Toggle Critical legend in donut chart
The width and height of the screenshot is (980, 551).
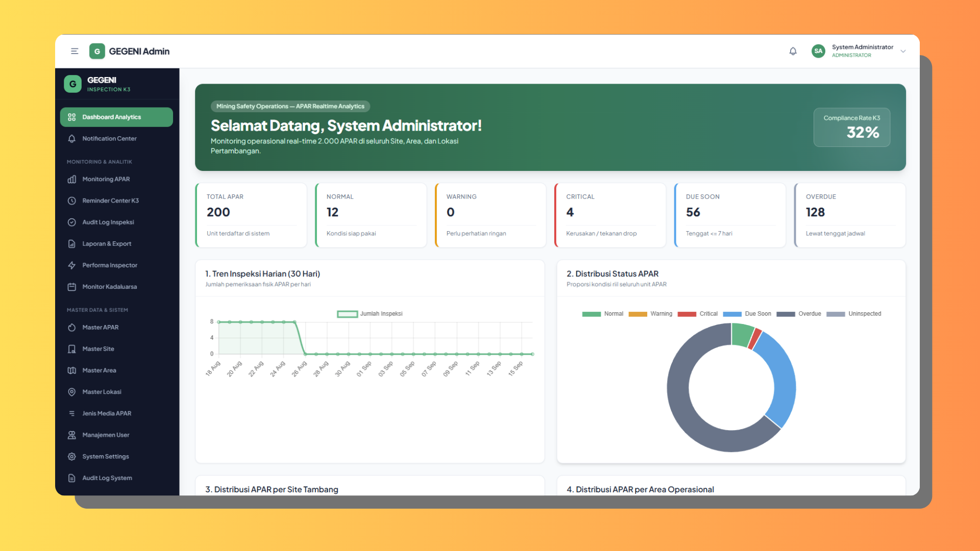pos(698,314)
